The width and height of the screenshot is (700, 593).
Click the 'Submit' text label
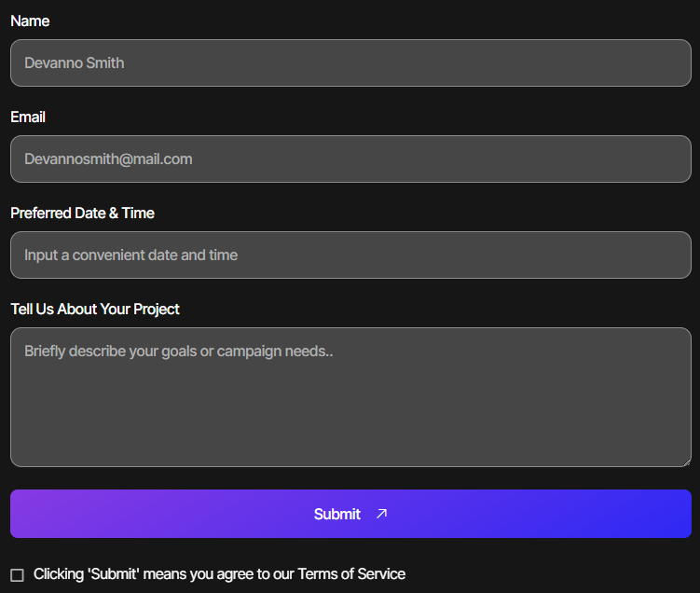(336, 514)
